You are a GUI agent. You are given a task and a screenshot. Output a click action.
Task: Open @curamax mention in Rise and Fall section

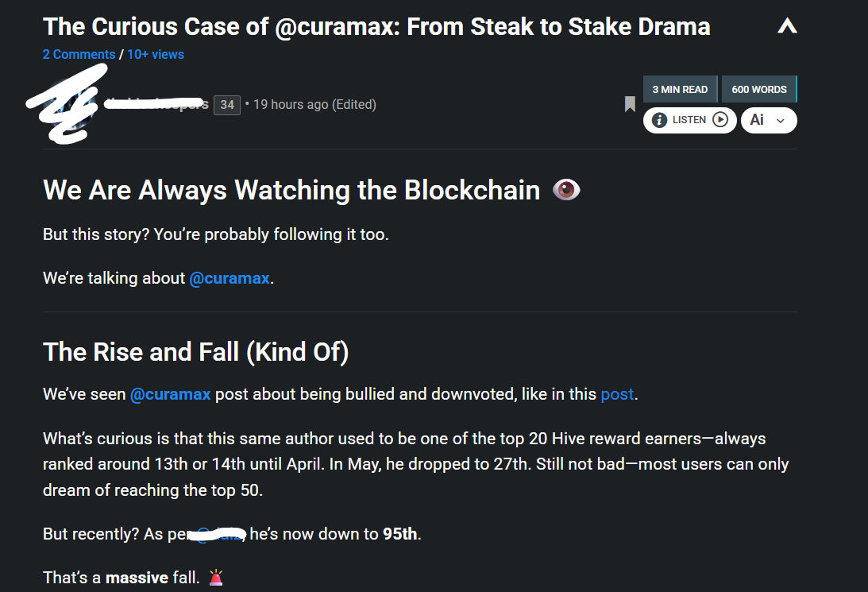tap(171, 394)
